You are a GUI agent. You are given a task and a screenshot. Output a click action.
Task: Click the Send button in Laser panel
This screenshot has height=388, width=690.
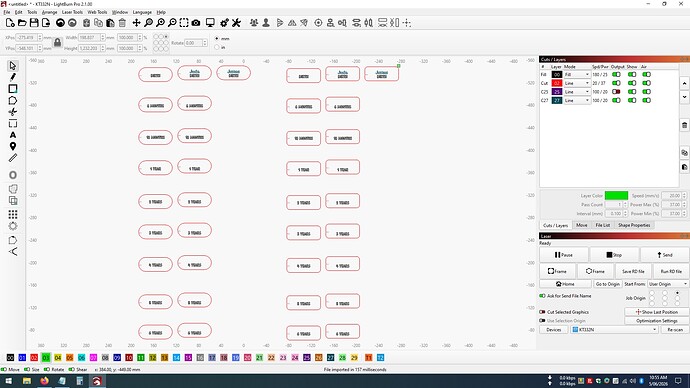pos(664,255)
